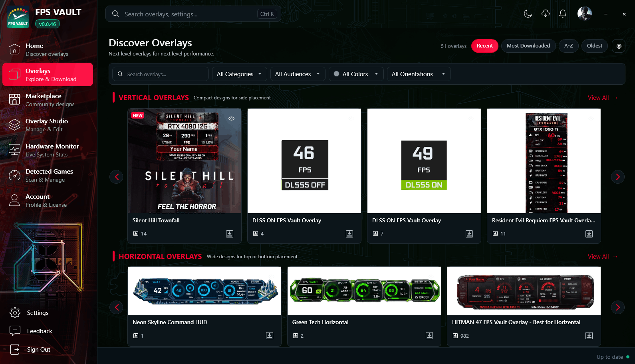Image resolution: width=635 pixels, height=364 pixels.
Task: Toggle preview eye on Silent Hill Townfall
Action: pos(231,119)
